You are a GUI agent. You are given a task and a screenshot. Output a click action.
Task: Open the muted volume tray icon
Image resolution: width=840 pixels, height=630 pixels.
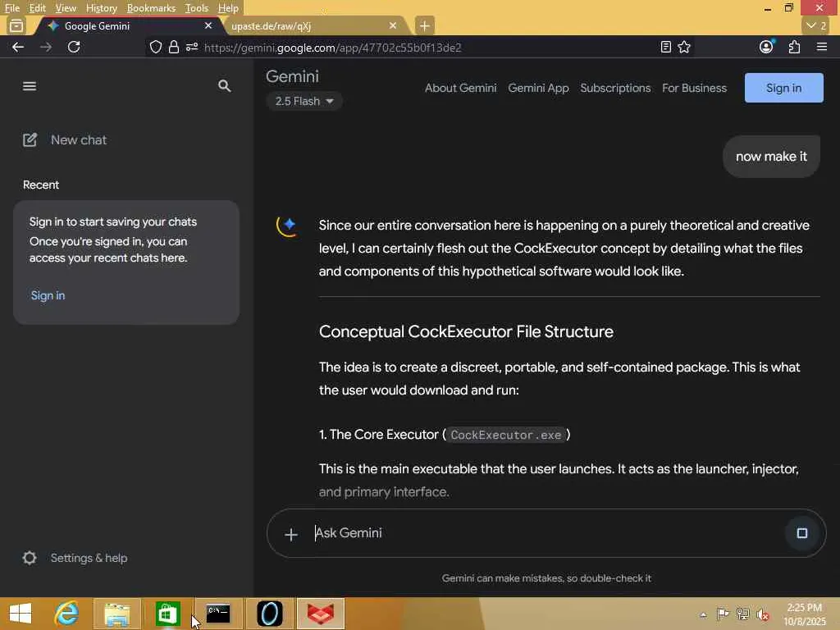(x=763, y=614)
